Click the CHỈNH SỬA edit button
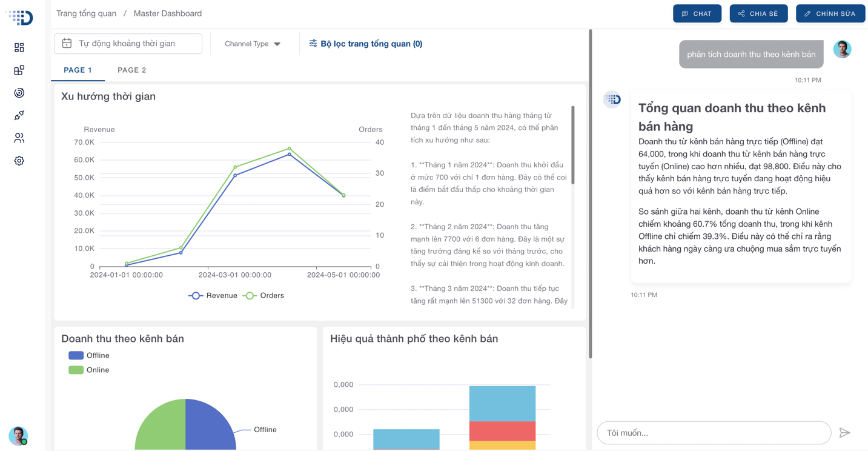The width and height of the screenshot is (868, 451). [x=830, y=13]
